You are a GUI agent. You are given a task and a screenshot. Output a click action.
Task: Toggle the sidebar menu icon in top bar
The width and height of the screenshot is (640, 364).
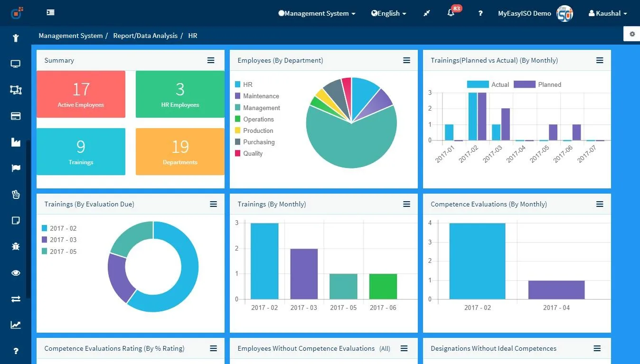50,13
